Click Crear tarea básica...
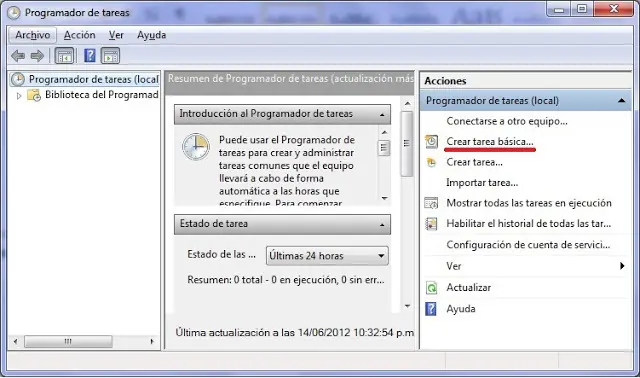The width and height of the screenshot is (640, 378). coord(489,142)
